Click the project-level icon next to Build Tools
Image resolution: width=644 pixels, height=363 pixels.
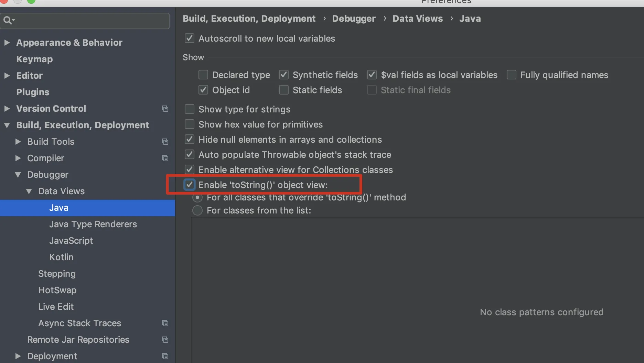pyautogui.click(x=165, y=142)
